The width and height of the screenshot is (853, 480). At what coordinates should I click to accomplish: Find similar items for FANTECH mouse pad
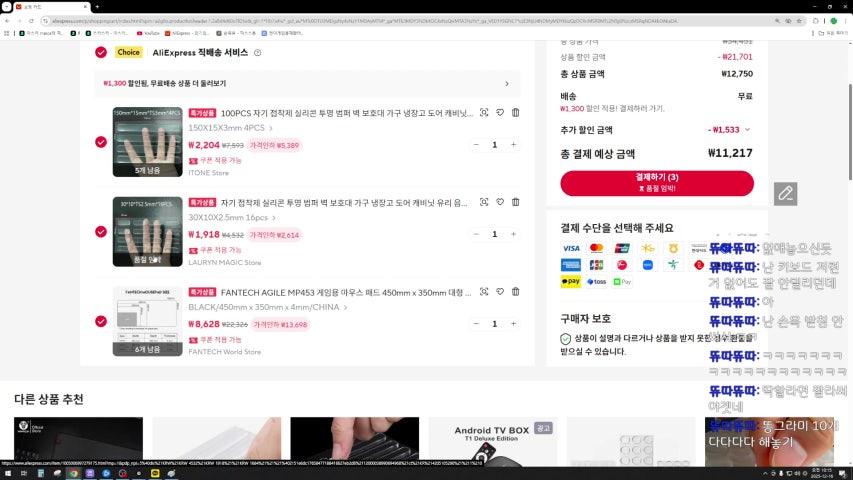484,292
